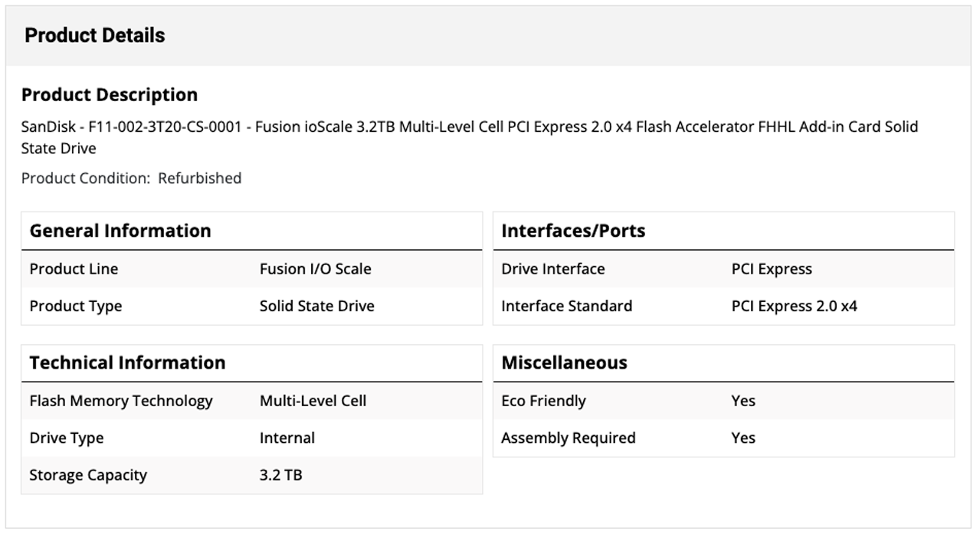Screen dimensions: 980x538
Task: Select the General Information section heading
Action: [x=120, y=231]
